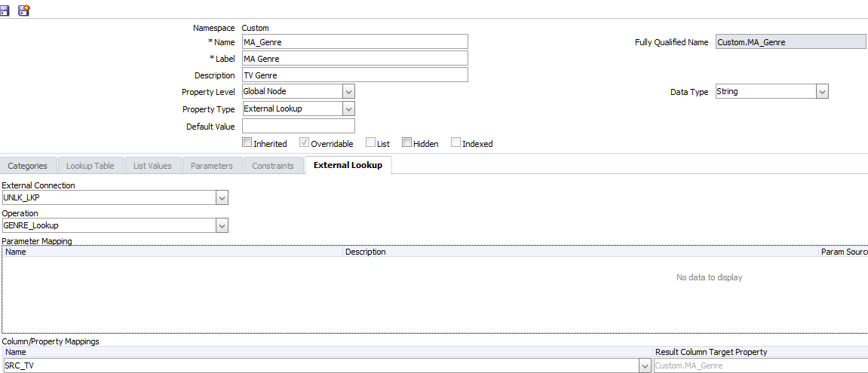Click the Save As New icon
This screenshot has width=868, height=373.
tap(24, 11)
